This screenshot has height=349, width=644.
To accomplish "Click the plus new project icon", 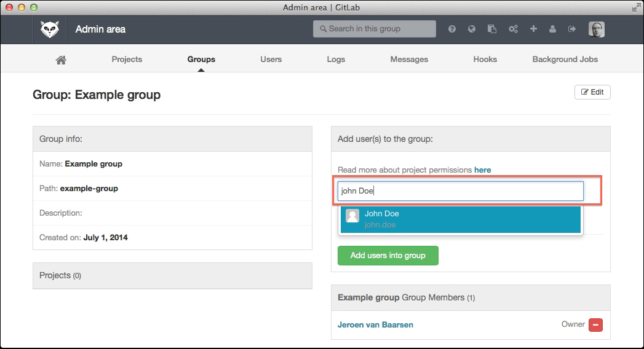I will pyautogui.click(x=533, y=29).
